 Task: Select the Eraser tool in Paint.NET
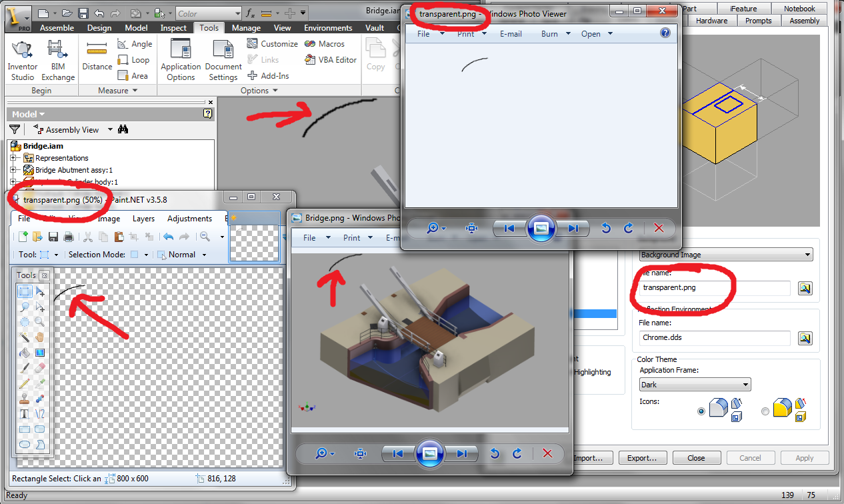pos(40,368)
